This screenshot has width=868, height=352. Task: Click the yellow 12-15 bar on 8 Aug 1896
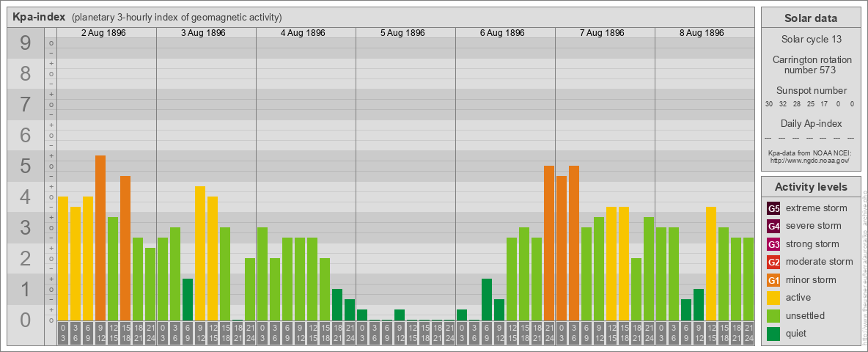[711, 263]
